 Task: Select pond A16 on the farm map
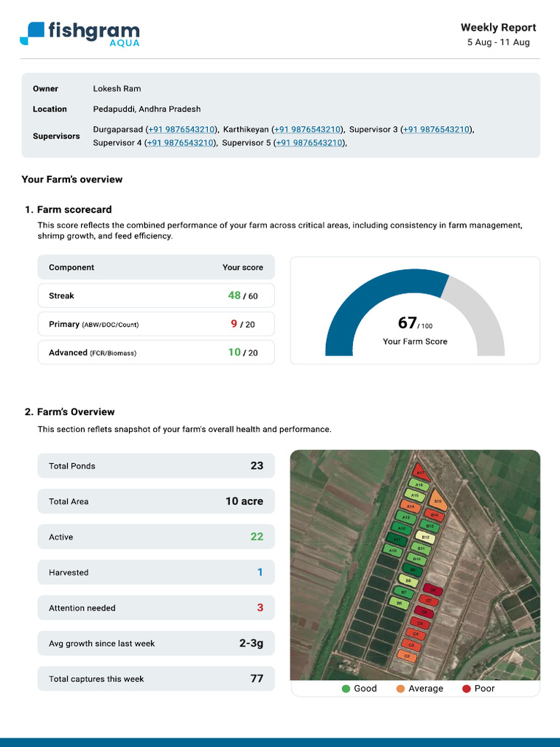419,484
